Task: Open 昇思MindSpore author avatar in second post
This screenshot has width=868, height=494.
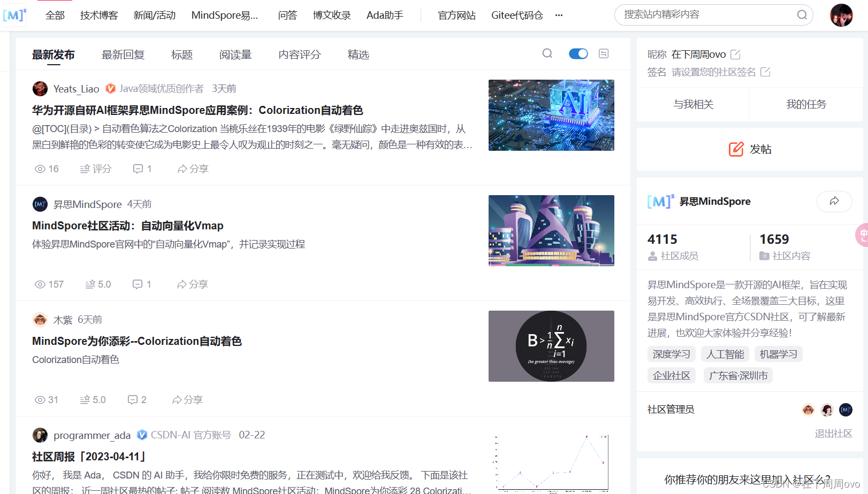Action: coord(40,204)
